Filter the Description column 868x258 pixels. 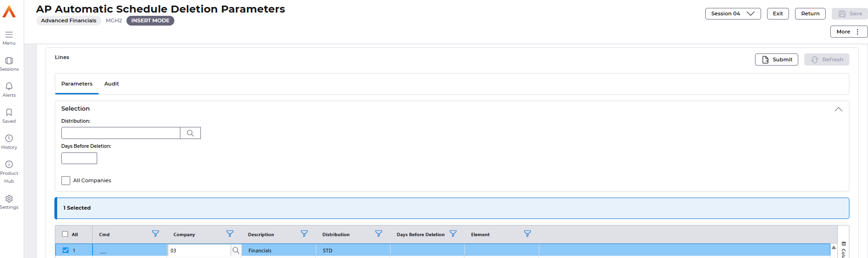[304, 234]
